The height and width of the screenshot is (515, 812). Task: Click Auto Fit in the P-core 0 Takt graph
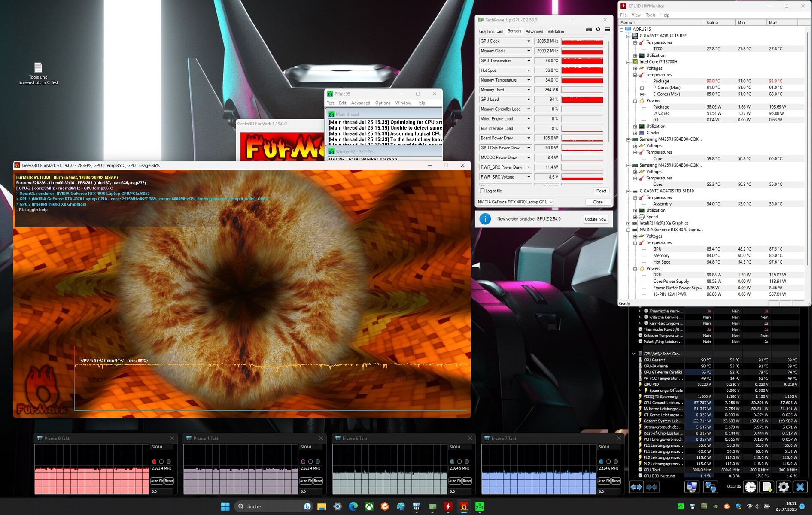click(x=156, y=481)
